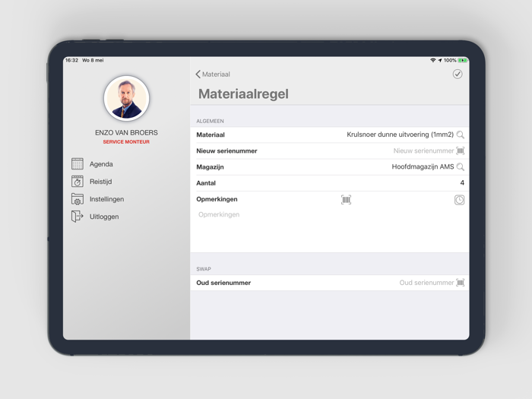Image resolution: width=532 pixels, height=399 pixels.
Task: Tap the battery status icon
Action: click(462, 60)
